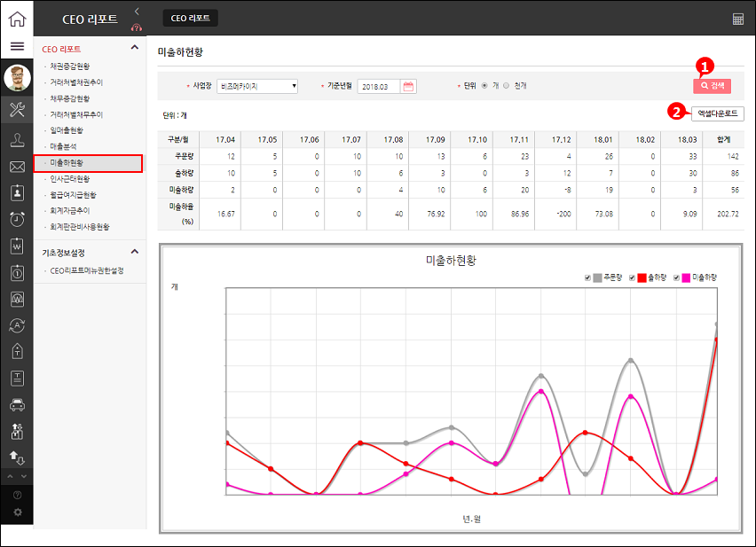Open the T document icon
Screen dimensions: 756x547
(18, 378)
